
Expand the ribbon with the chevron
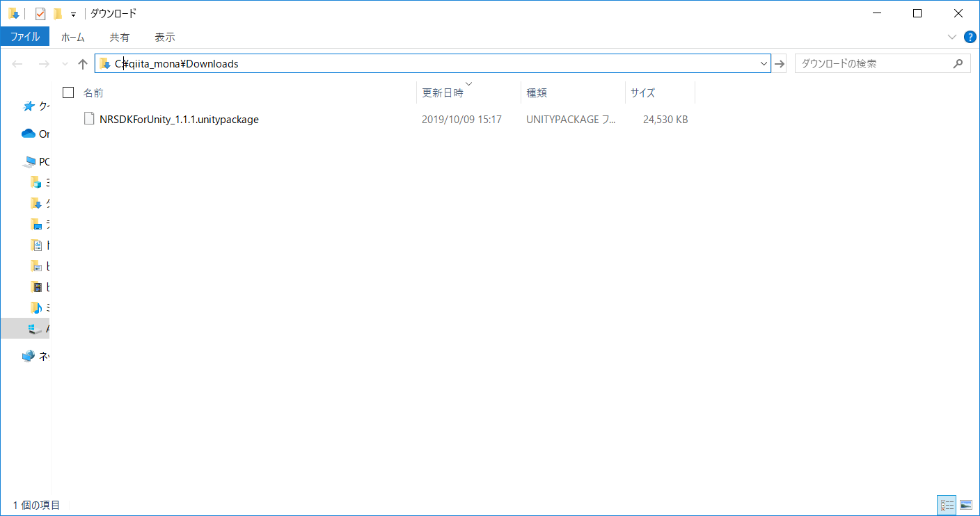point(952,37)
